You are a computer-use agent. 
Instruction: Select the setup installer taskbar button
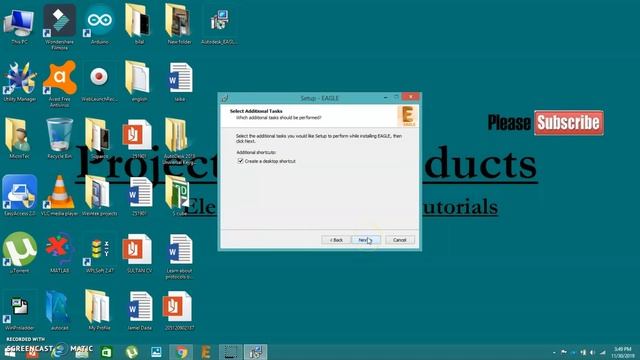click(x=256, y=352)
